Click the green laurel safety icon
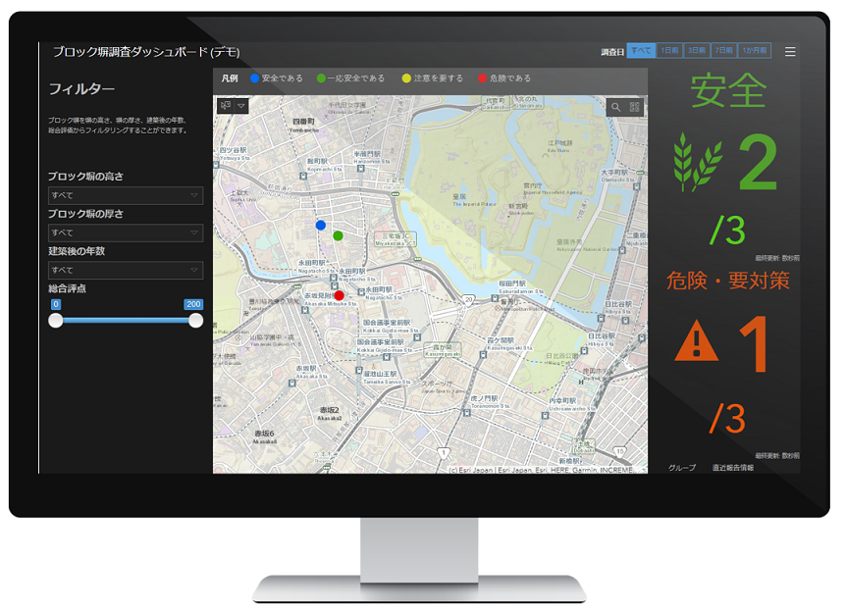 click(x=697, y=164)
